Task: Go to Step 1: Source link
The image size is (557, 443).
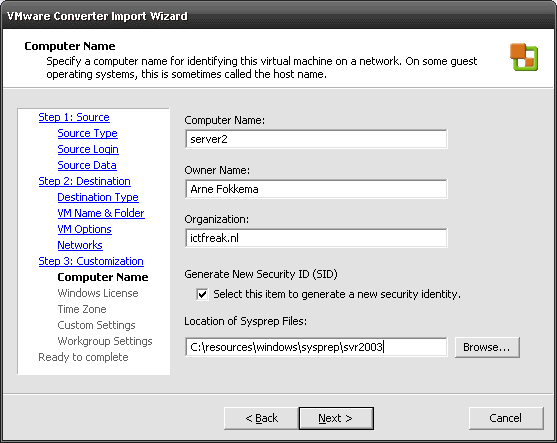Action: coord(74,117)
